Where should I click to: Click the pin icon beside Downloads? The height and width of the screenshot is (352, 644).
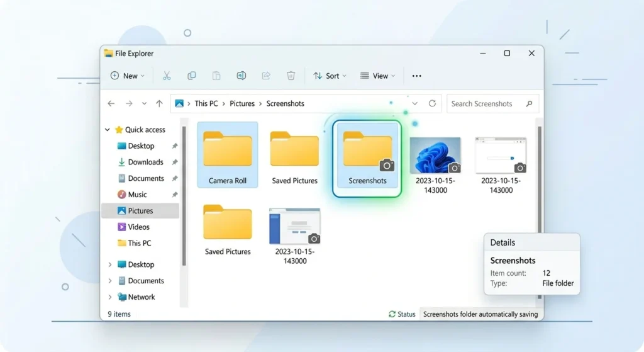pyautogui.click(x=175, y=162)
